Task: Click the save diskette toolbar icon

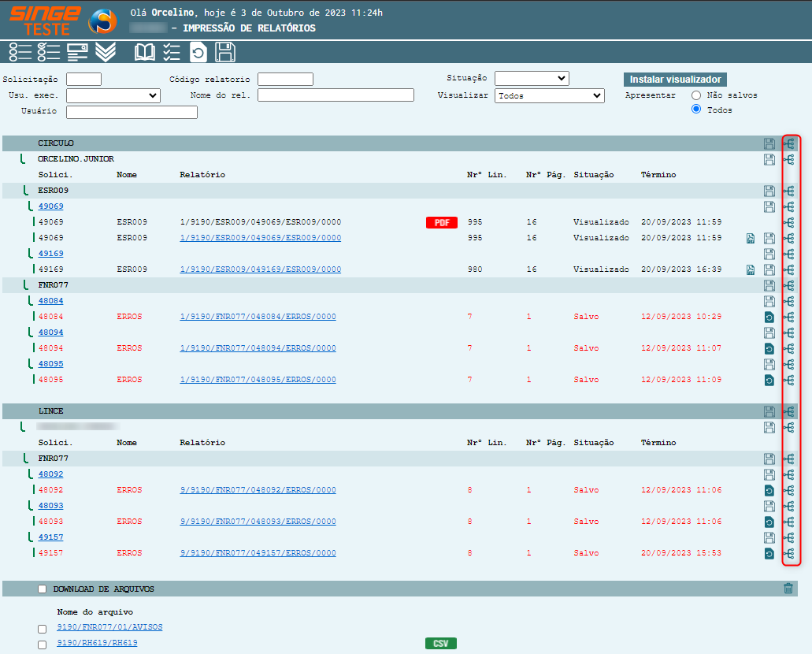Action: pyautogui.click(x=224, y=52)
